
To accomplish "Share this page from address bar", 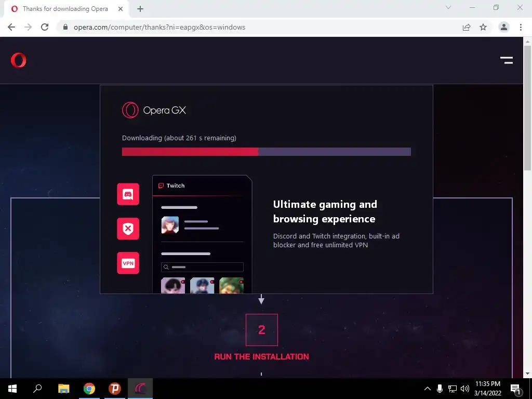I will click(x=467, y=27).
